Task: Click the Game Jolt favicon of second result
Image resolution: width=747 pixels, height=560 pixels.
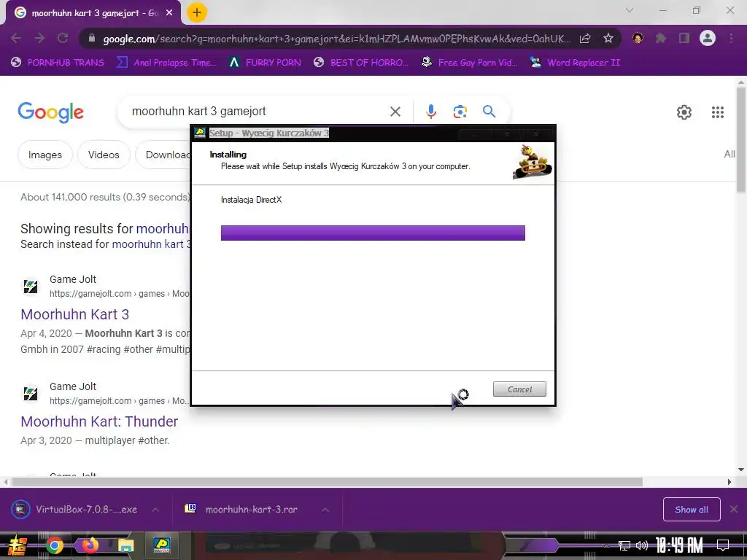Action: pos(31,393)
